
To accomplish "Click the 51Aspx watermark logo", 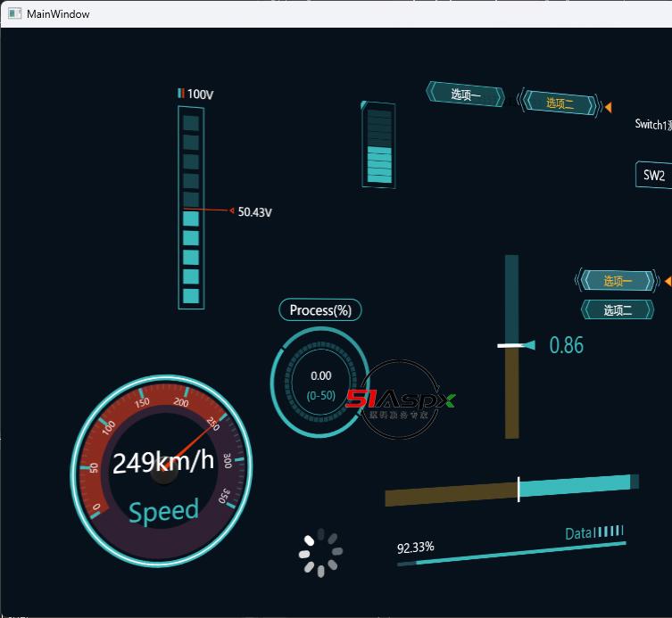I will (401, 400).
